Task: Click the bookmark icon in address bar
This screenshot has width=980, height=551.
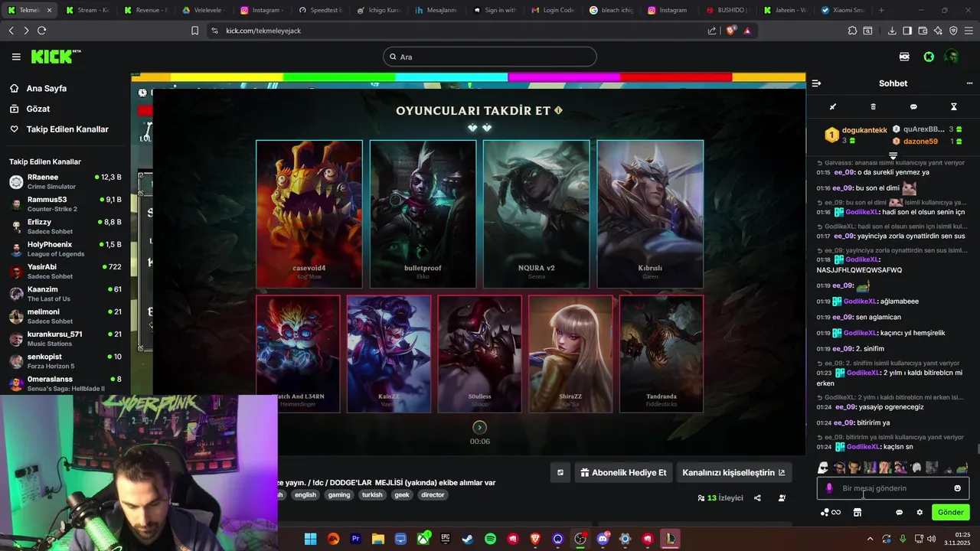Action: [194, 31]
